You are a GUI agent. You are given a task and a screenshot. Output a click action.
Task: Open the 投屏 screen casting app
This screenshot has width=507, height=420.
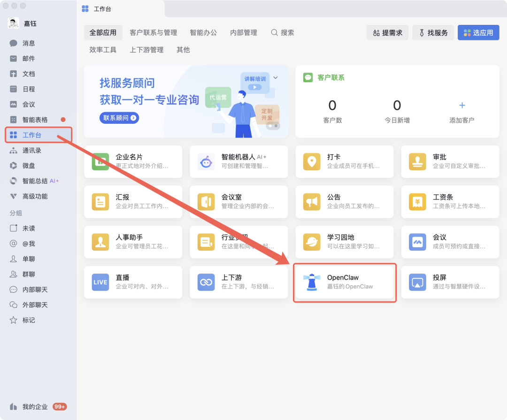[450, 282]
